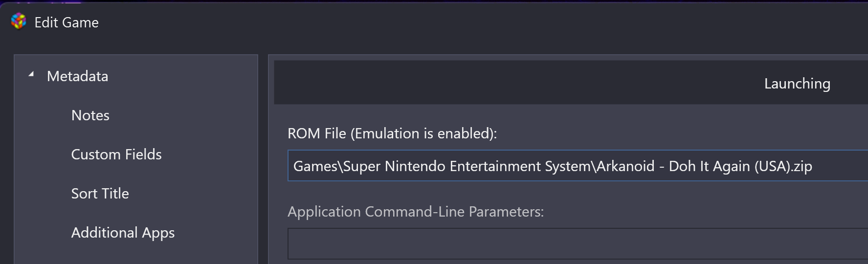Viewport: 868px width, 264px height.
Task: Open the Additional Apps page
Action: [123, 233]
